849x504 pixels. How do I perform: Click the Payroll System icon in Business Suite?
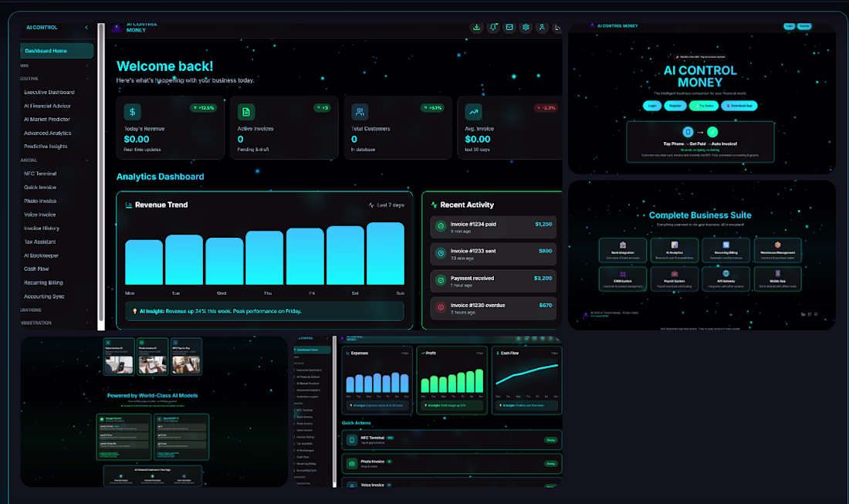(674, 273)
